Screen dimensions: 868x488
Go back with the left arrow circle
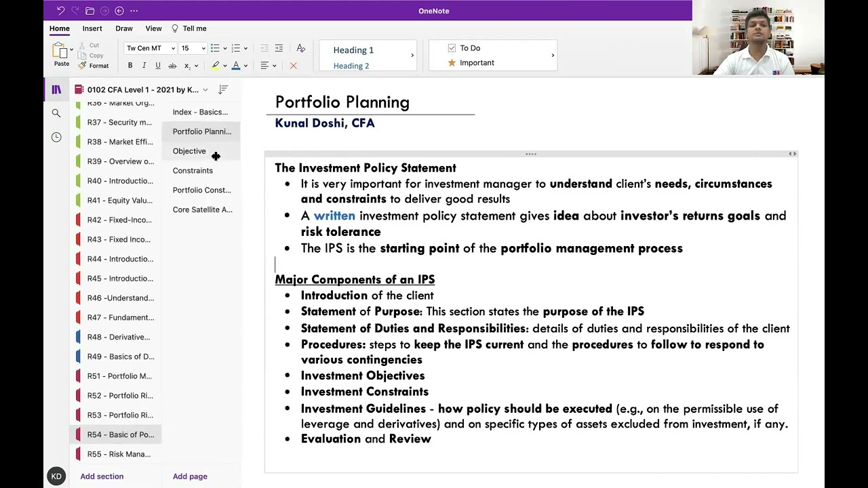[x=119, y=11]
